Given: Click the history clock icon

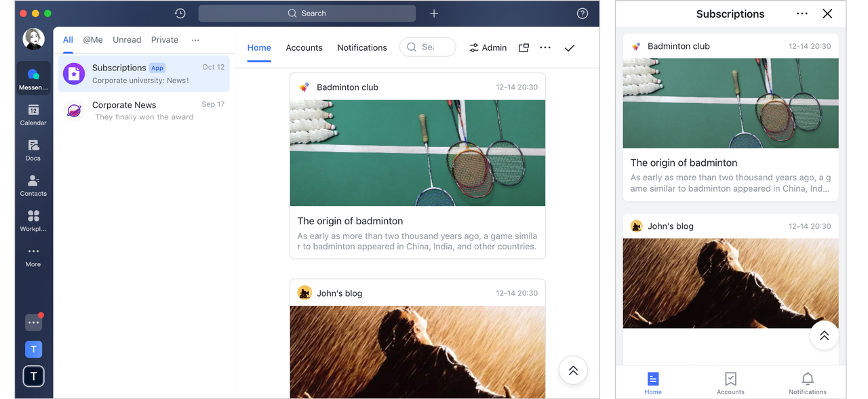Looking at the screenshot, I should tap(180, 14).
